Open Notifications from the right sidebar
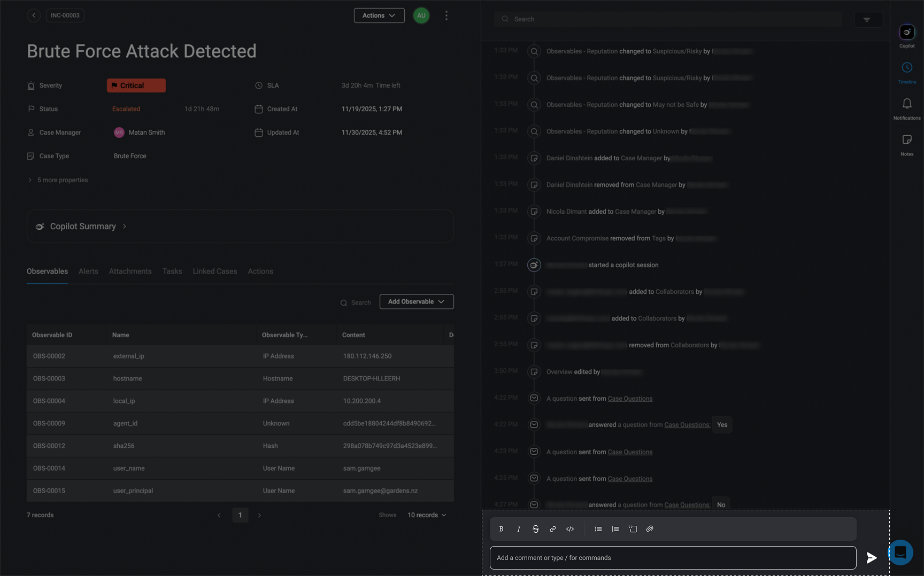Screen dimensions: 924x576 click(x=907, y=104)
